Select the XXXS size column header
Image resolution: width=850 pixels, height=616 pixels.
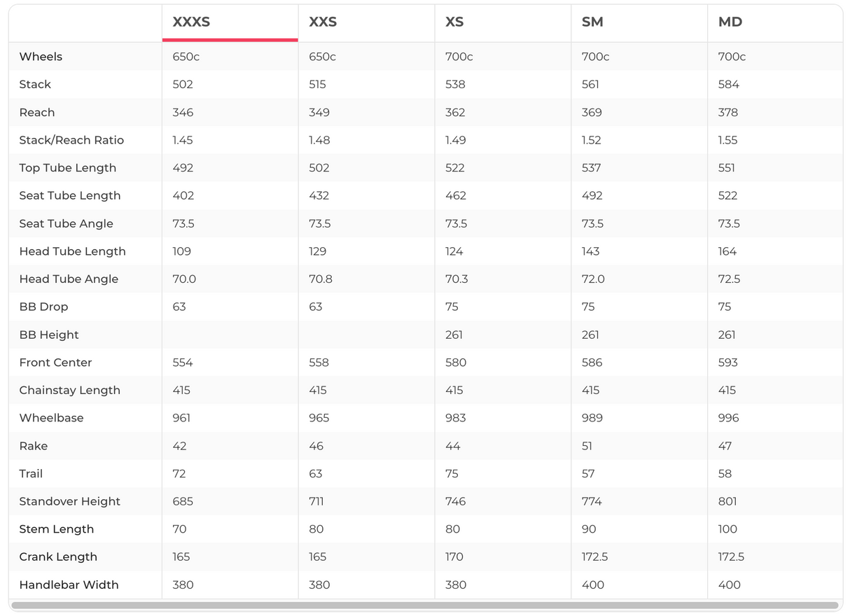[191, 22]
